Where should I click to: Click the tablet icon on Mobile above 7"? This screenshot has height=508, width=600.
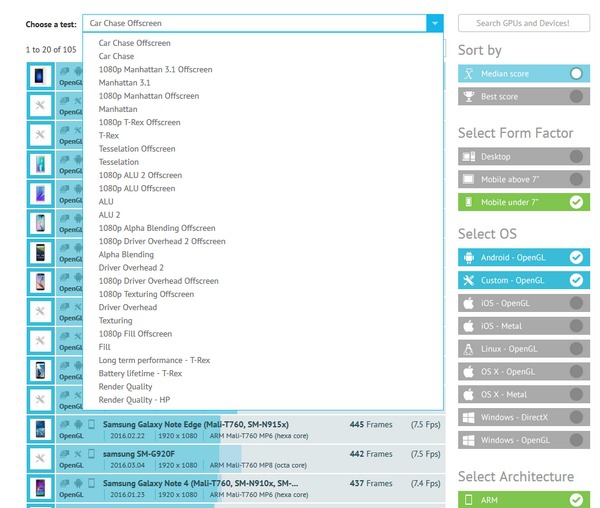[x=469, y=179]
